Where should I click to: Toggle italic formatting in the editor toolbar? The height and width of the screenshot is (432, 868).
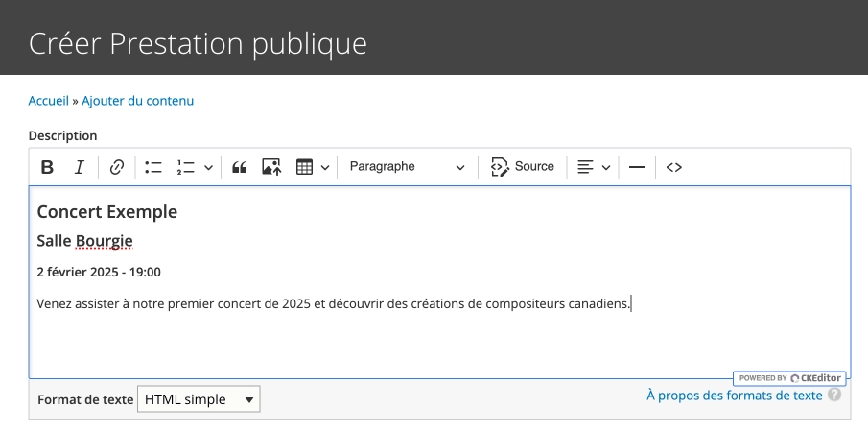[x=80, y=167]
